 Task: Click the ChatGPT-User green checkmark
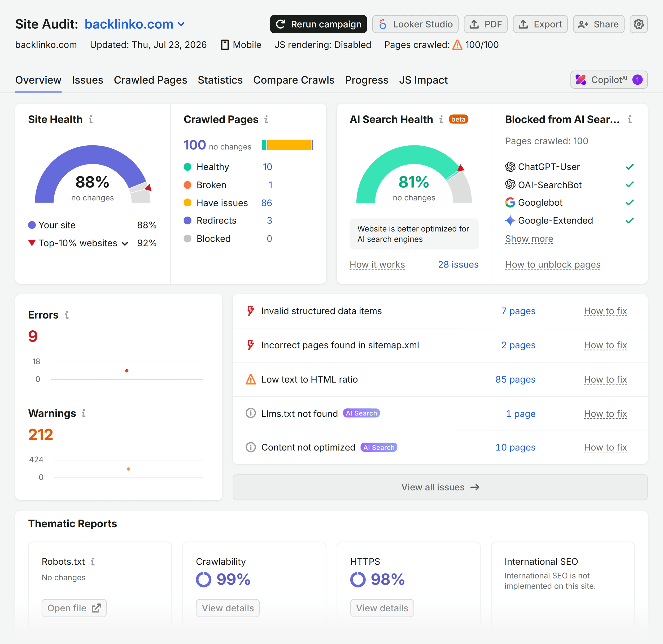click(630, 166)
